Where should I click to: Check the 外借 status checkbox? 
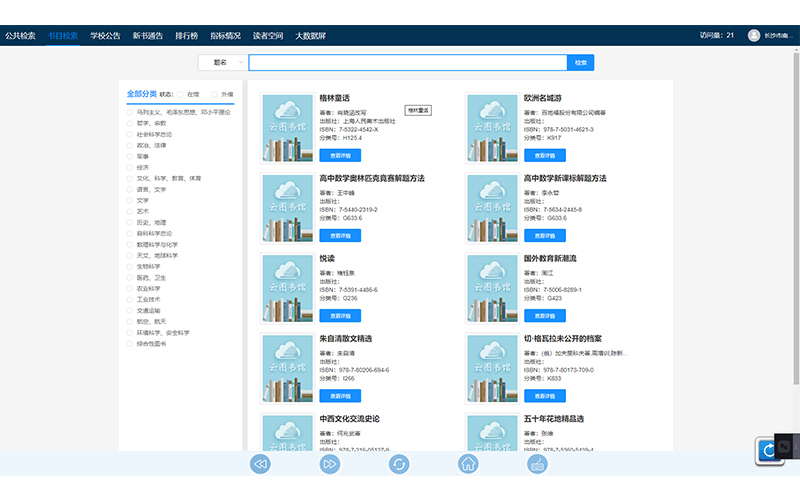[213, 94]
